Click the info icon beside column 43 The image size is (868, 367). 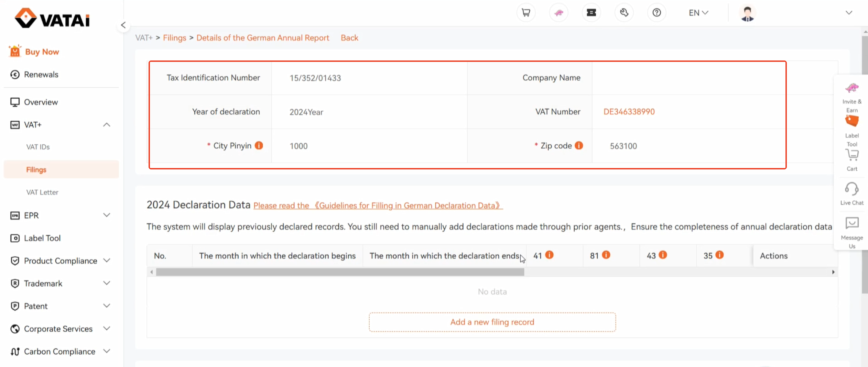[x=663, y=255]
